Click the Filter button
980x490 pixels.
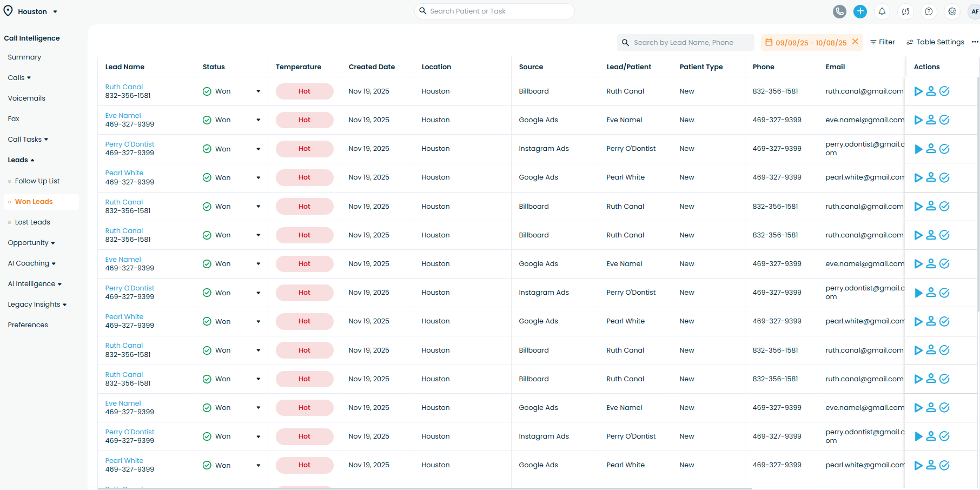(882, 42)
